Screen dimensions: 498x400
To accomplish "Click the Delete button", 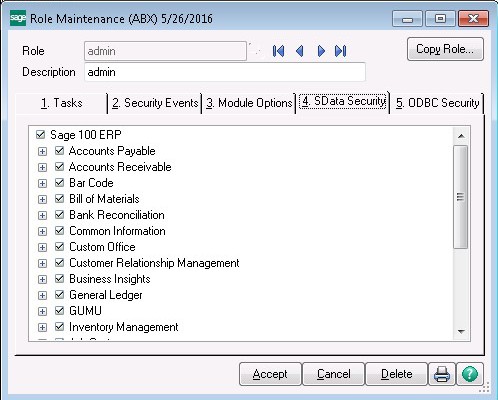I will pyautogui.click(x=396, y=374).
